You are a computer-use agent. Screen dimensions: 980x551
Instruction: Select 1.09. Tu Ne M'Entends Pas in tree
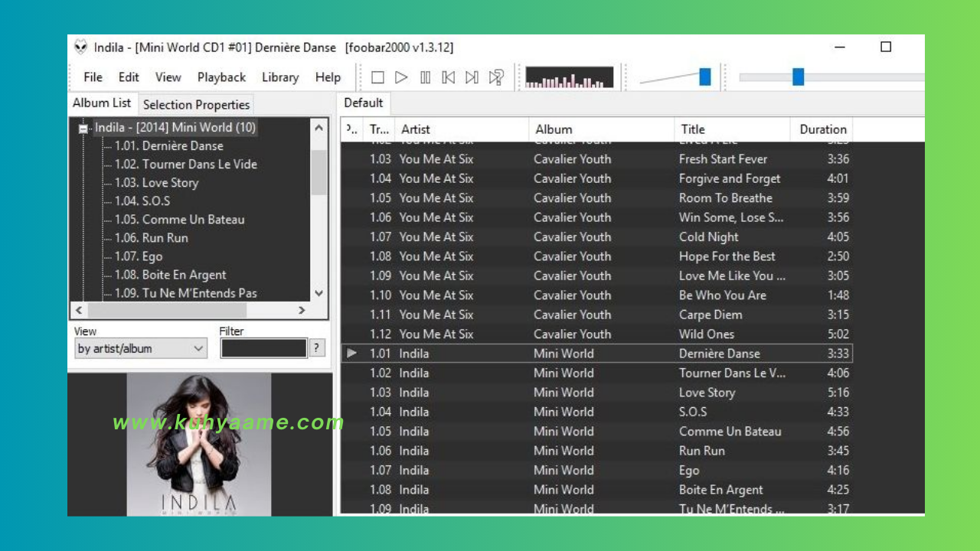pos(185,293)
